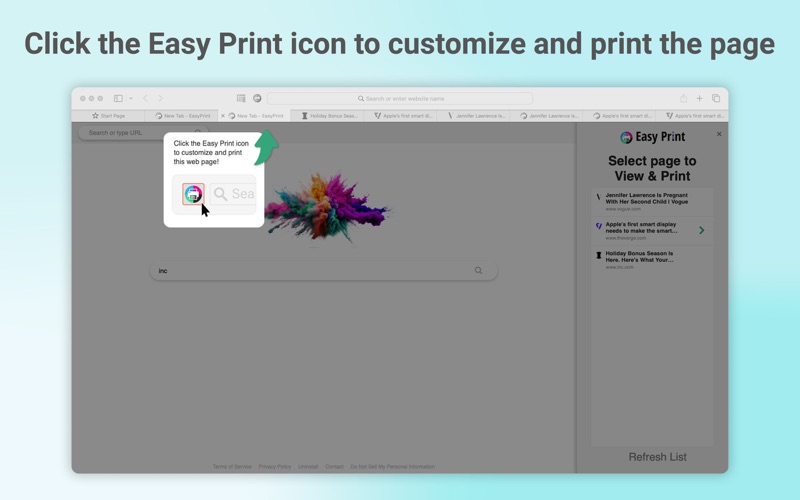Focus the Safari address bar
Image resolution: width=800 pixels, height=500 pixels.
[400, 98]
